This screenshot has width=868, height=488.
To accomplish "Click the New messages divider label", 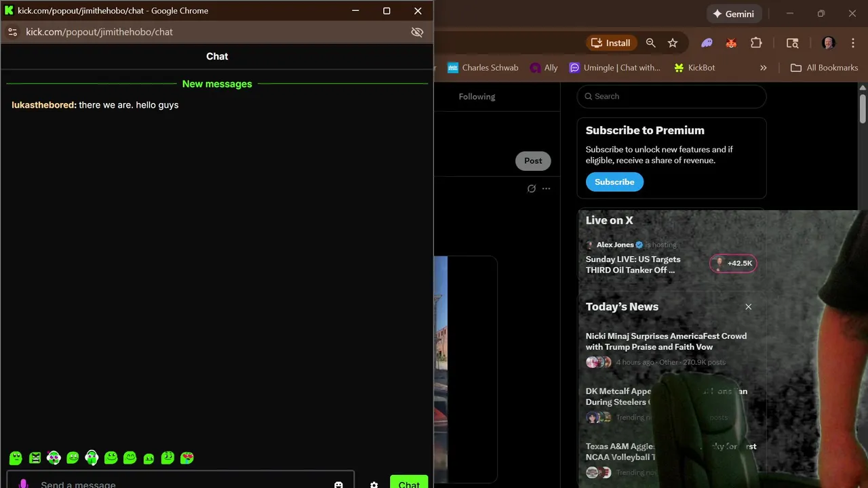I will pyautogui.click(x=217, y=84).
